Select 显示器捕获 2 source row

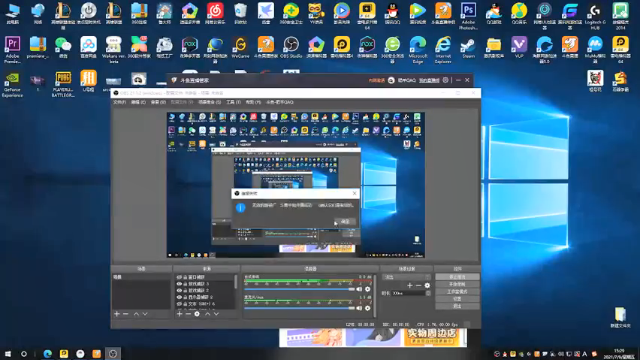(205, 297)
